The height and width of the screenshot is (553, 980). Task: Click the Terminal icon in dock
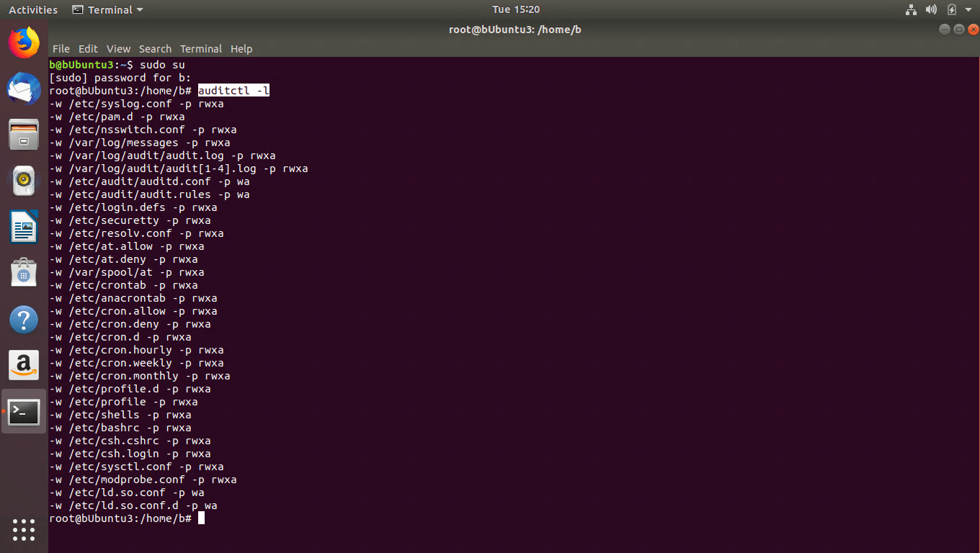[x=24, y=411]
